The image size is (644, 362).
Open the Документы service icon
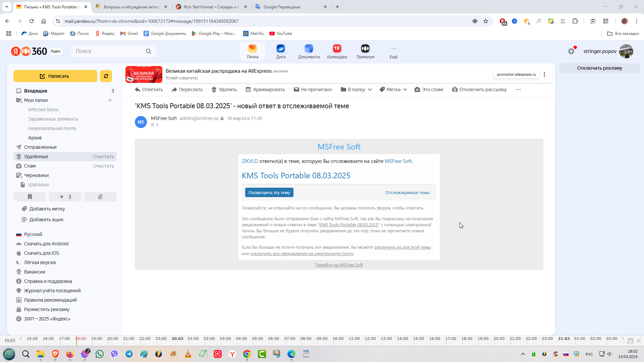pyautogui.click(x=309, y=51)
